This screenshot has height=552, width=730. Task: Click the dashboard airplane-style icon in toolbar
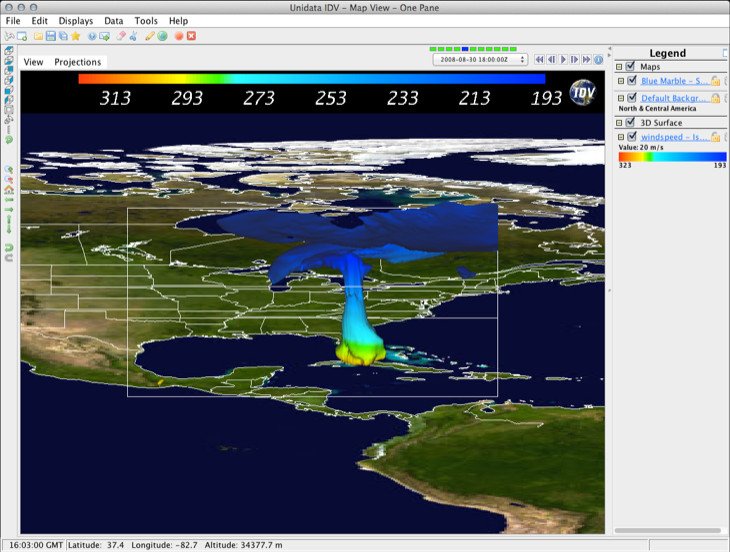[x=9, y=36]
